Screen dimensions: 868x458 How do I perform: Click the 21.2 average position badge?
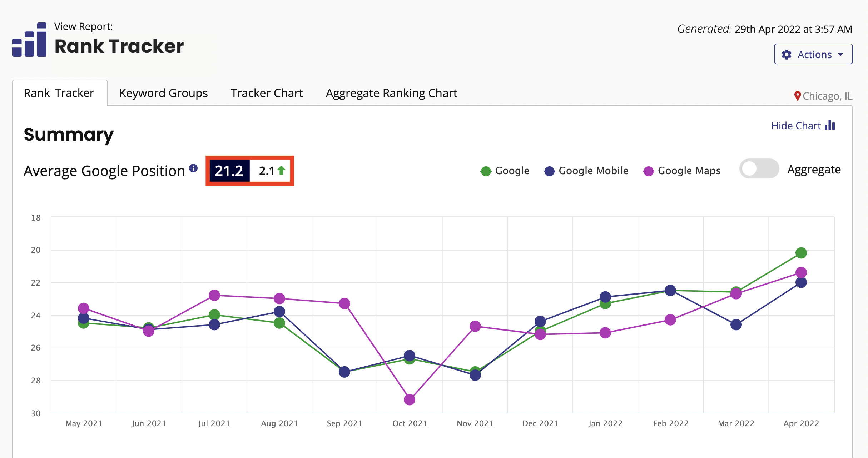tap(229, 171)
